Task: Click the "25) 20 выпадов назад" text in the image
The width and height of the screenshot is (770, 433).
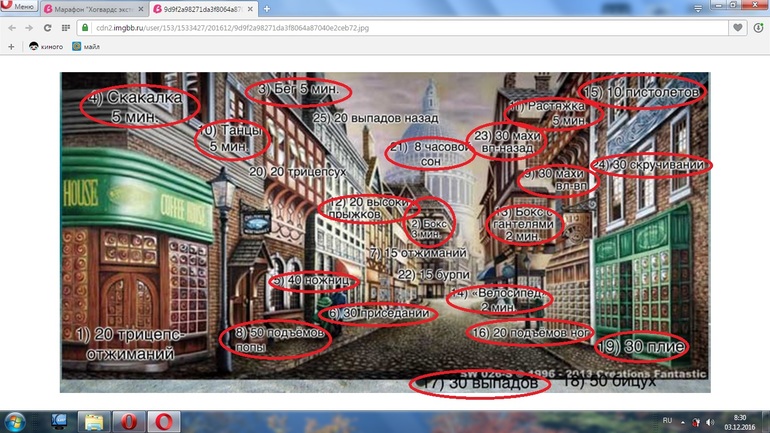Action: pyautogui.click(x=376, y=118)
